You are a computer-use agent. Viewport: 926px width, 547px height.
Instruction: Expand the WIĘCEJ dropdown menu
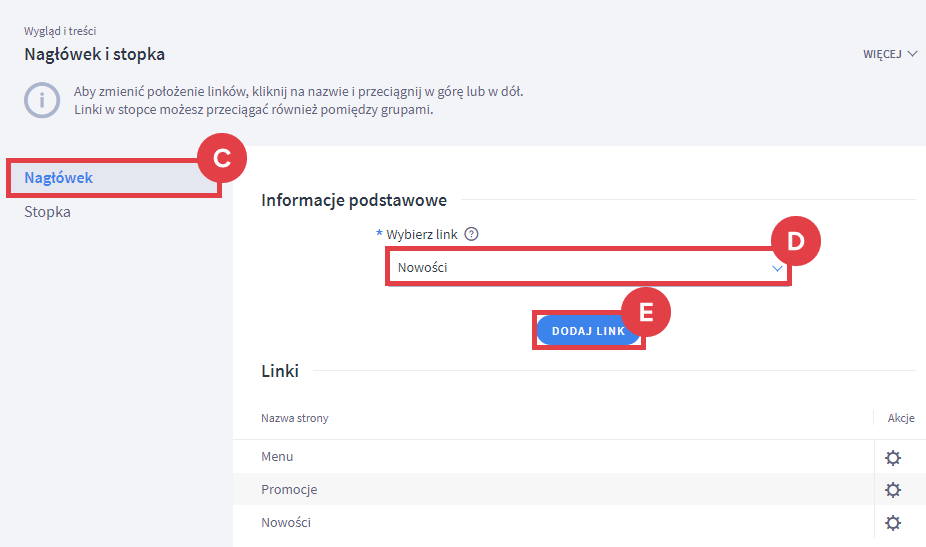click(x=890, y=54)
